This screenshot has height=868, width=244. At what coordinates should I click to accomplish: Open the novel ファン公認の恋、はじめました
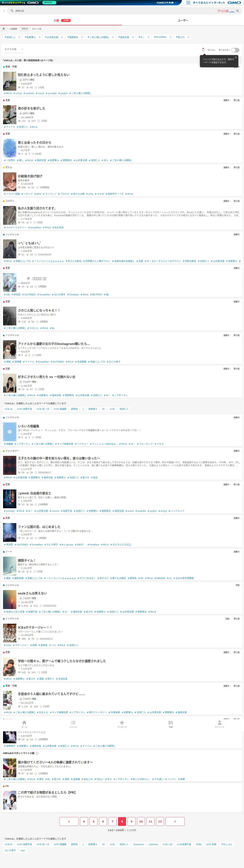point(39,527)
